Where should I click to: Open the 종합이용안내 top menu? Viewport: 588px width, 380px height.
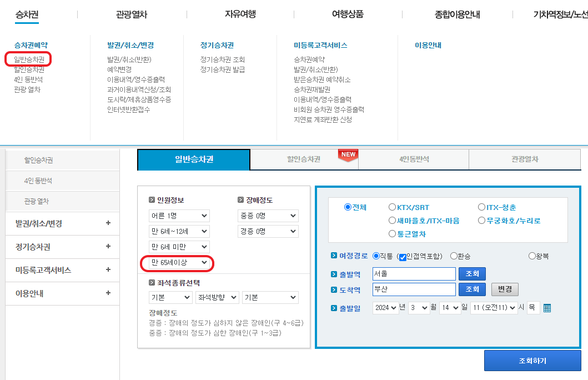tap(457, 14)
